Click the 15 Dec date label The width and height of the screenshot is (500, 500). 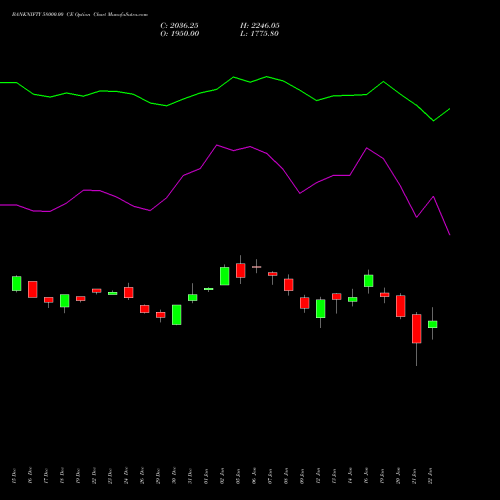pos(14,476)
